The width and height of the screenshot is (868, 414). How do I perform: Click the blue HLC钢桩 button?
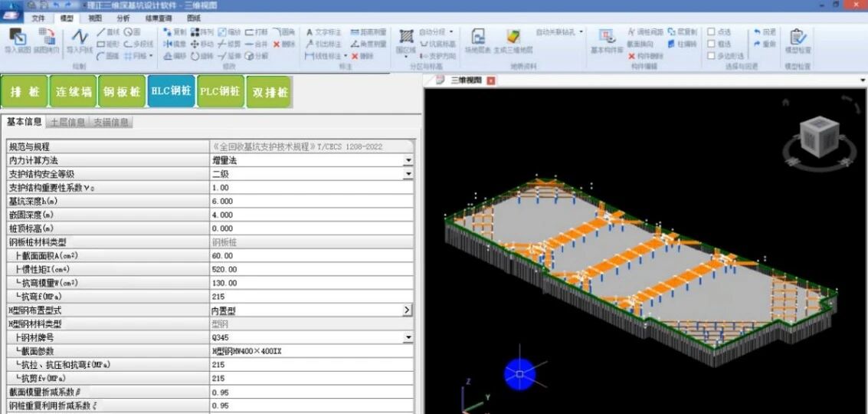point(171,91)
